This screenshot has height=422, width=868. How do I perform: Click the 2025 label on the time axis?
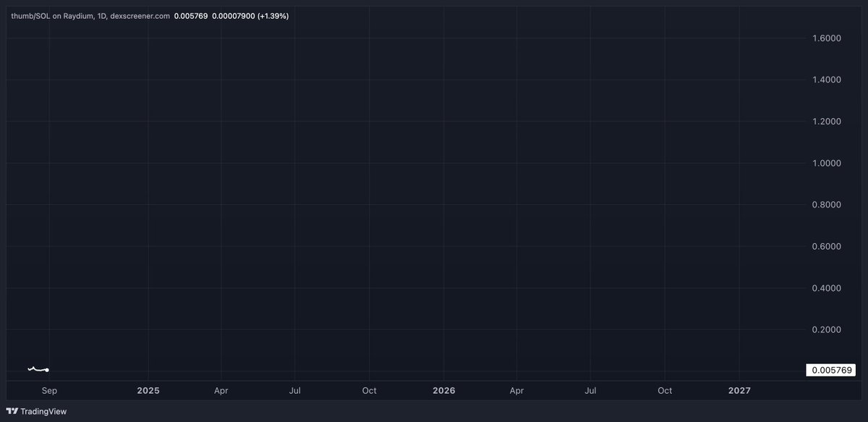148,391
